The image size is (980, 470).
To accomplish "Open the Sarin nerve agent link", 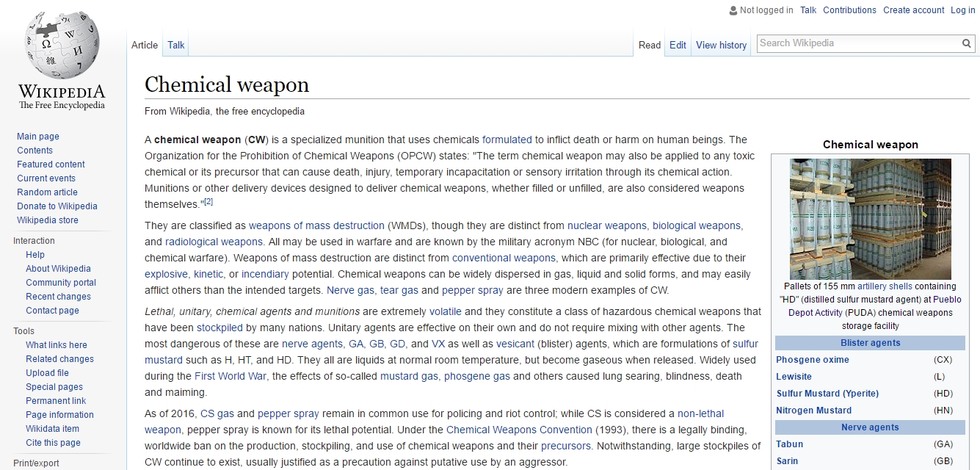I will 787,461.
